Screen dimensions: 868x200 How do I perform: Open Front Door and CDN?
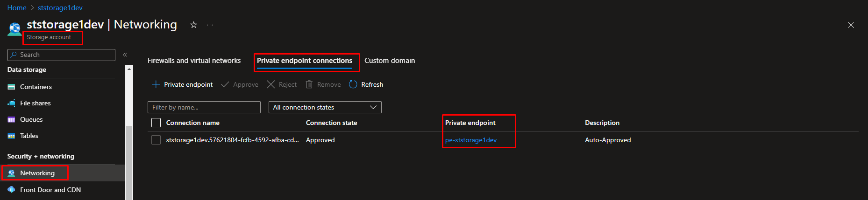coord(50,190)
